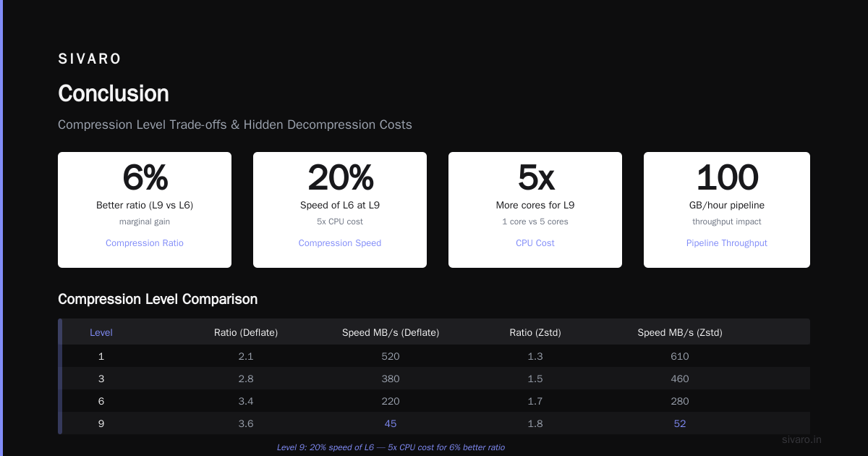Click the SIVARO logo text

point(90,59)
